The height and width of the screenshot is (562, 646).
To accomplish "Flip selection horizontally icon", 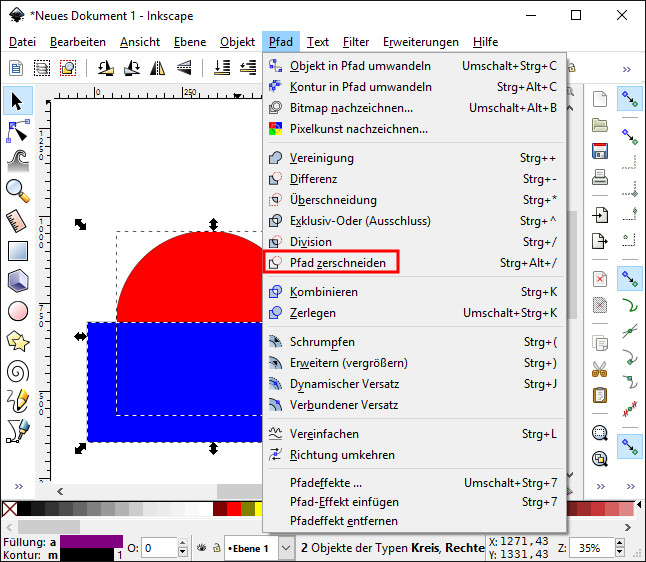I will (x=157, y=68).
